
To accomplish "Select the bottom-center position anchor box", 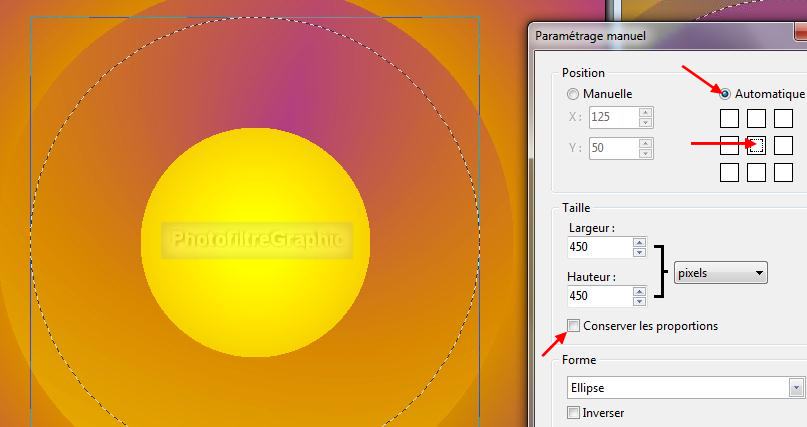I will [756, 173].
